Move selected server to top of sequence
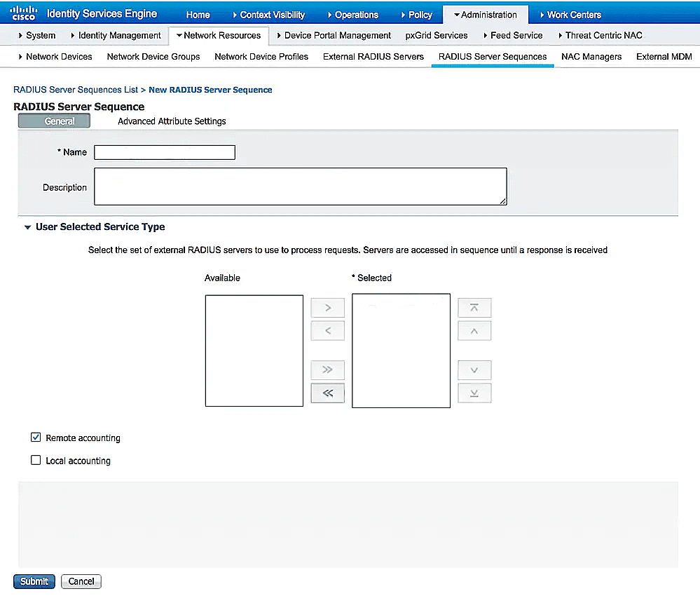The width and height of the screenshot is (700, 596). point(474,308)
